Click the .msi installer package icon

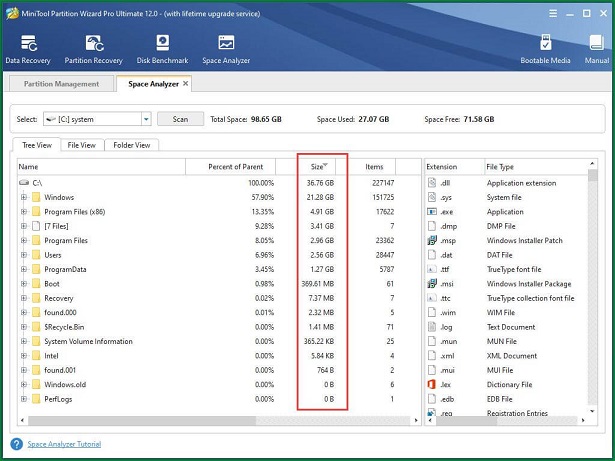[432, 284]
